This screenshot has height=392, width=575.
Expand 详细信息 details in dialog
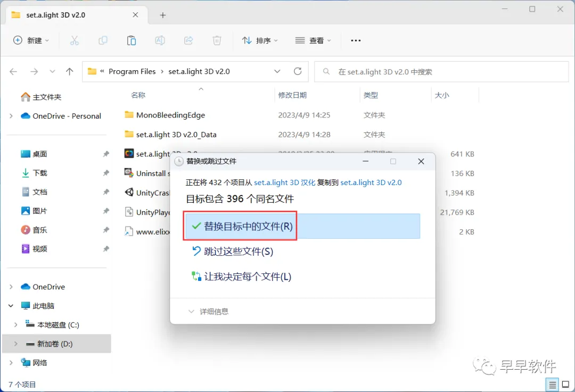(x=208, y=311)
